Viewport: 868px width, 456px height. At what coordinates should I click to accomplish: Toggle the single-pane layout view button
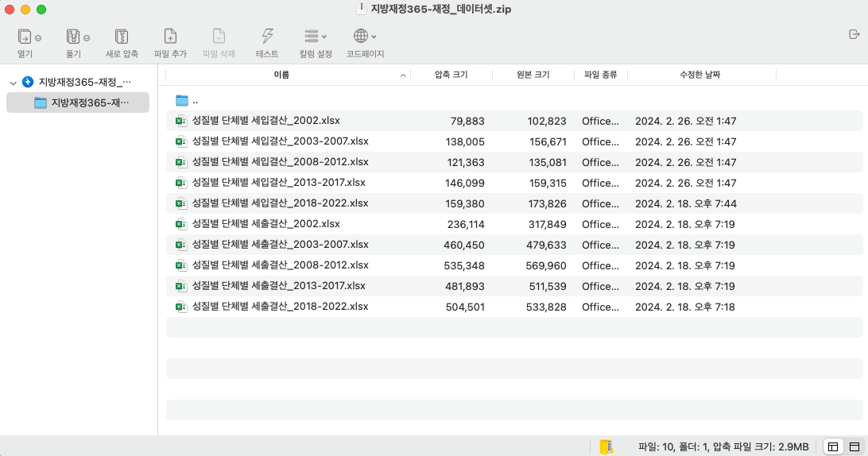[x=854, y=446]
